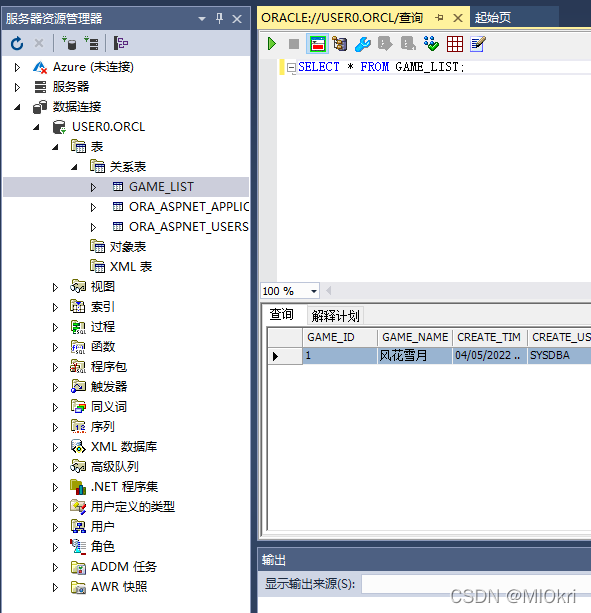
Task: Pin the ORACLE query tab
Action: [439, 18]
